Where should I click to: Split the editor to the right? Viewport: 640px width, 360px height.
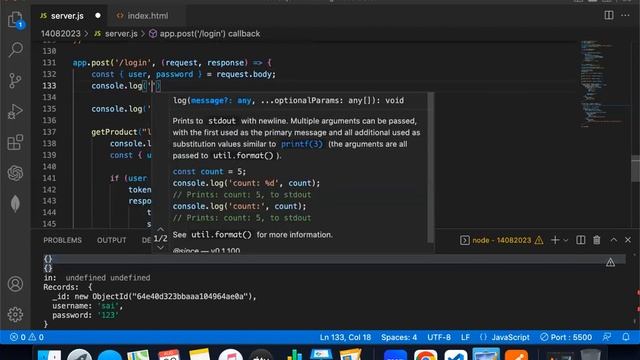click(x=609, y=16)
